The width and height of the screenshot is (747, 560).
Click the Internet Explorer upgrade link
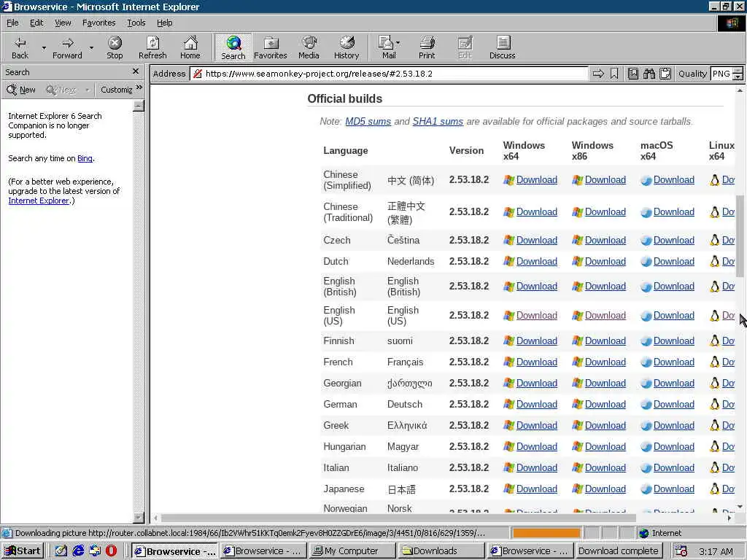click(x=39, y=201)
